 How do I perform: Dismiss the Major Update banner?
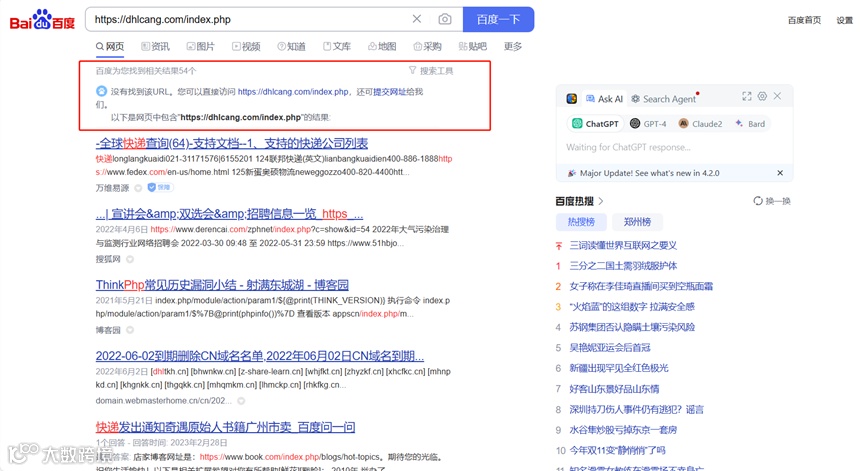[x=780, y=173]
